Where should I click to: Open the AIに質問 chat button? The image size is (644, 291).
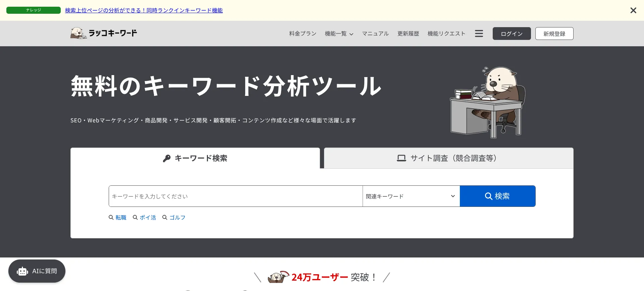[x=37, y=271]
